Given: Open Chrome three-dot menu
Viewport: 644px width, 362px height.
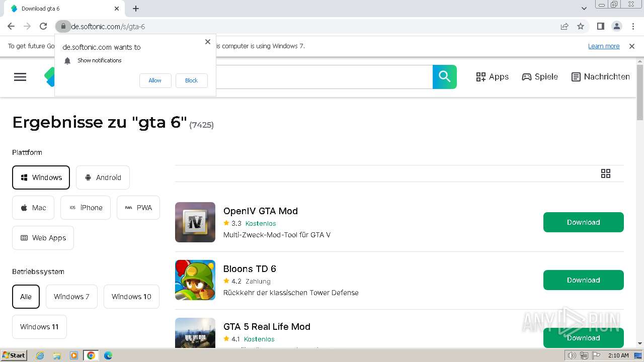Looking at the screenshot, I should coord(632,26).
